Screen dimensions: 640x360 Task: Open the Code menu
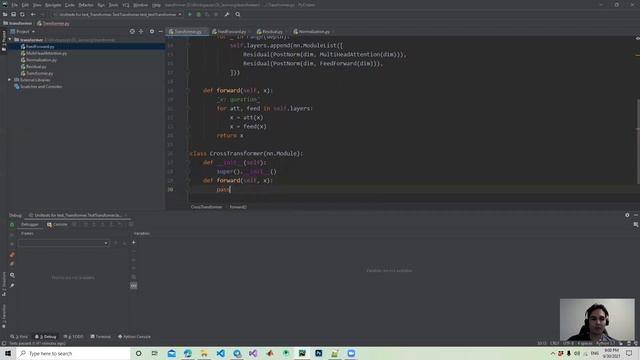click(x=70, y=5)
